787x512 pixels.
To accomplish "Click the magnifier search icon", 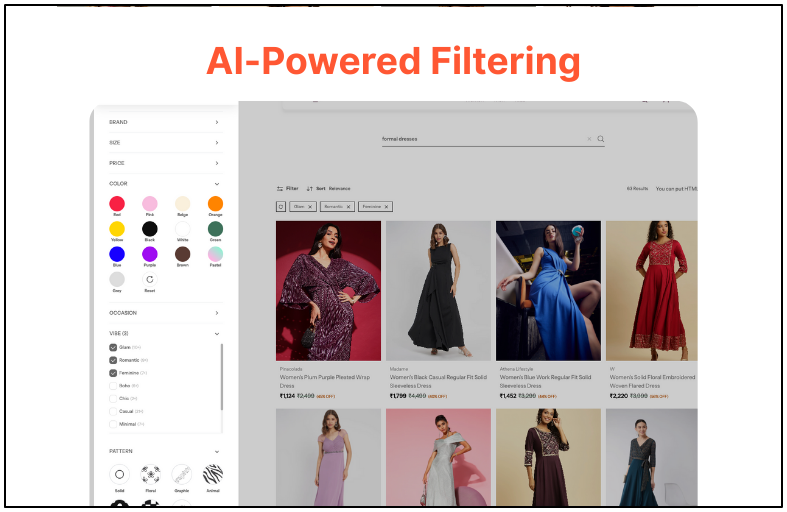I will 600,139.
